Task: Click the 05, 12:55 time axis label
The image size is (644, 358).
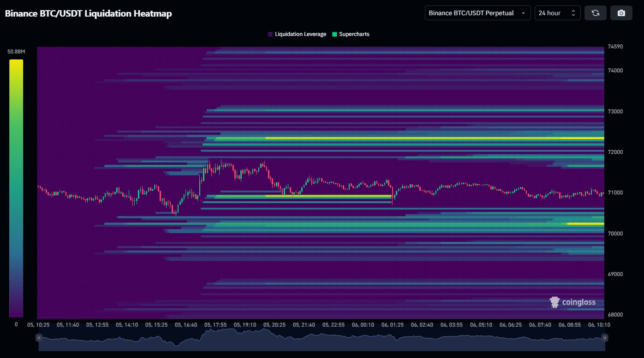Action: (98, 324)
